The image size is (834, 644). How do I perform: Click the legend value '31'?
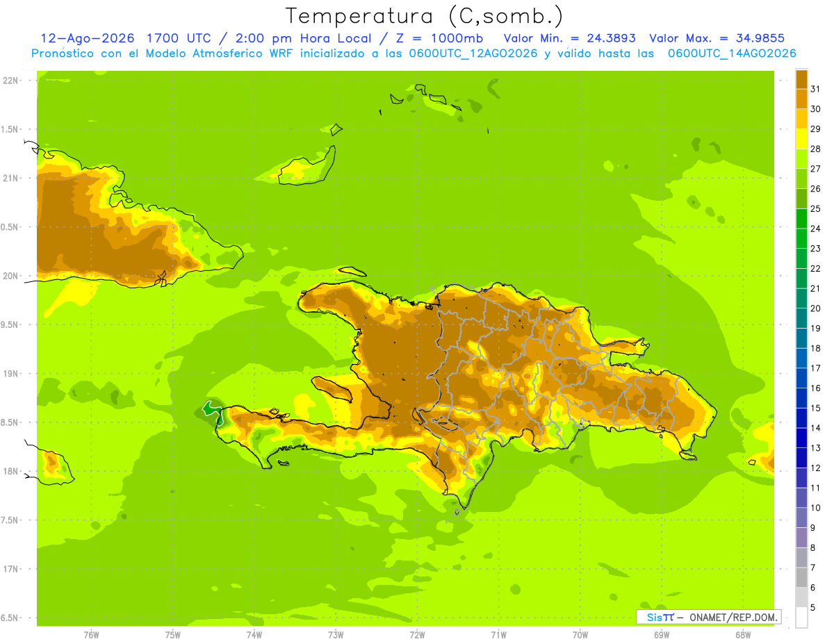[x=816, y=89]
